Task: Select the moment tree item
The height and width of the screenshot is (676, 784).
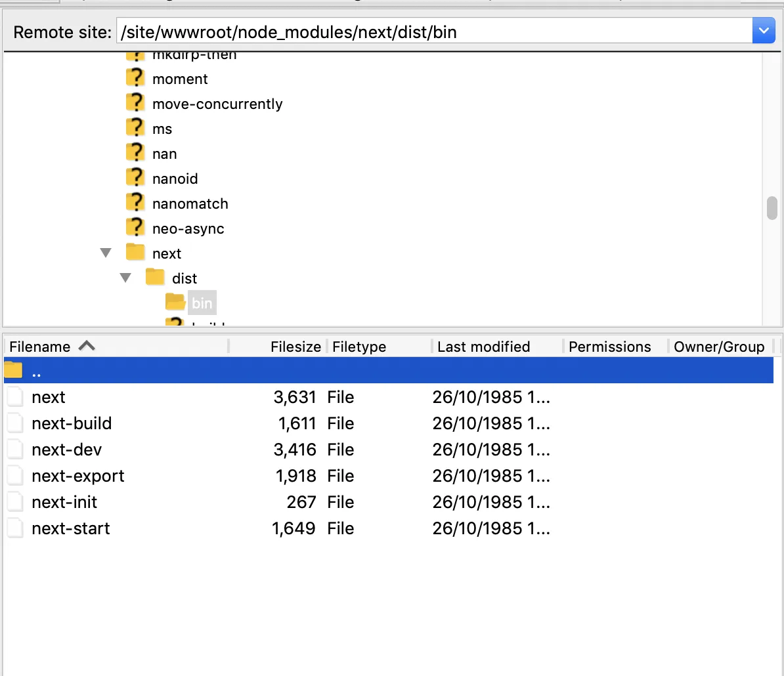Action: click(x=179, y=79)
